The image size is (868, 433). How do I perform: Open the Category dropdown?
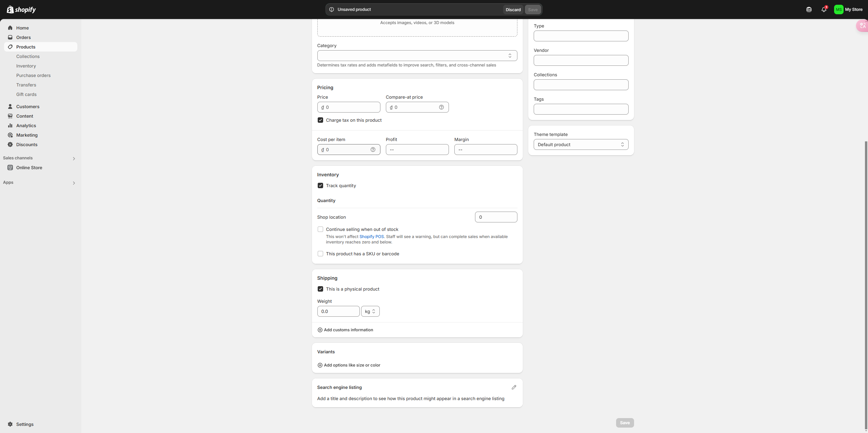click(x=417, y=56)
